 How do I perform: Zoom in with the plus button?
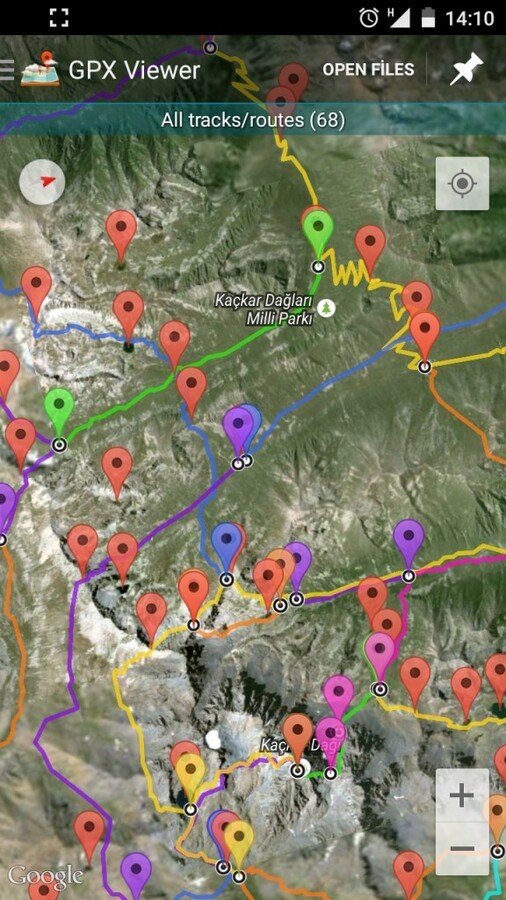click(x=462, y=796)
